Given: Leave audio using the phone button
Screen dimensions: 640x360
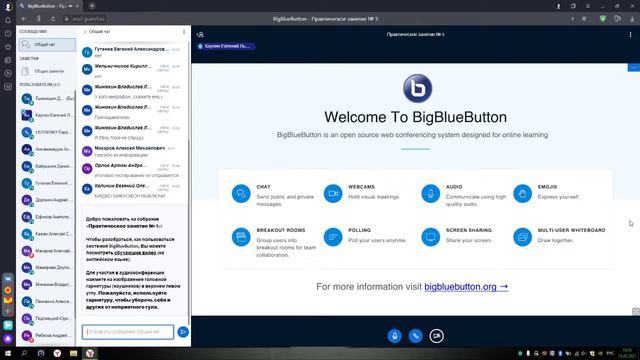Looking at the screenshot, I should [x=416, y=336].
